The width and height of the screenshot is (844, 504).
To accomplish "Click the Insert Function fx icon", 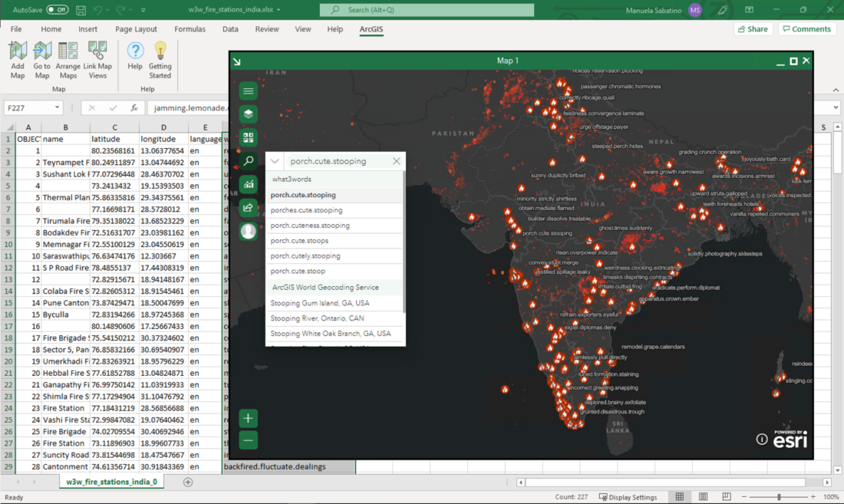I will (134, 107).
